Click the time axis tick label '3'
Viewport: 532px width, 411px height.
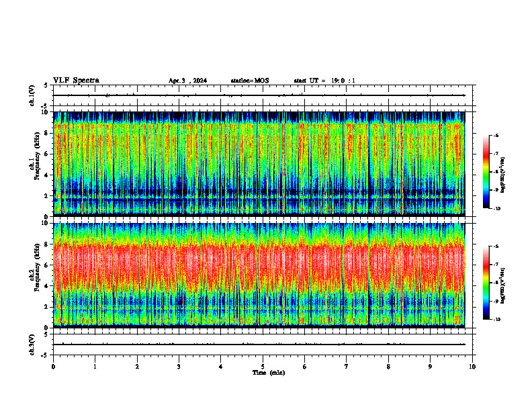pos(179,367)
